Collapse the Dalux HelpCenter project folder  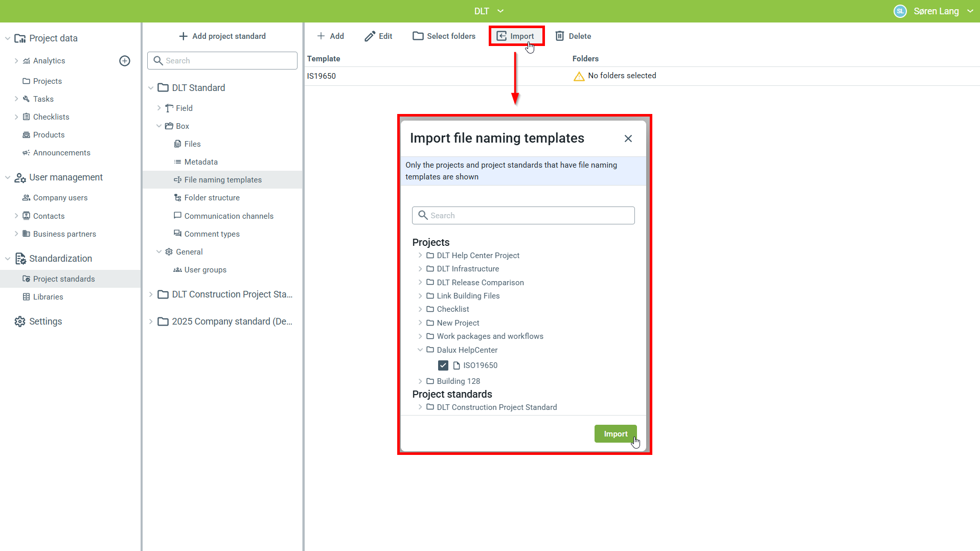pyautogui.click(x=420, y=350)
